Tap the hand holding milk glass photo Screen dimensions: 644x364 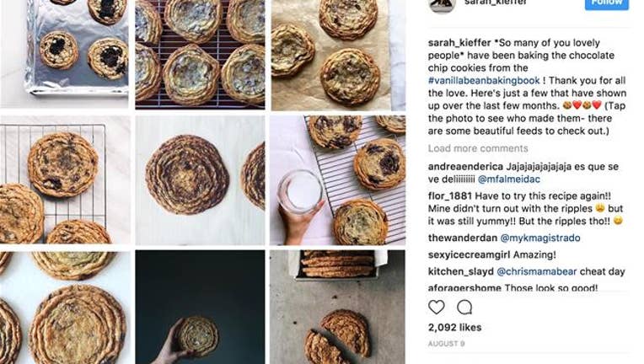point(338,180)
